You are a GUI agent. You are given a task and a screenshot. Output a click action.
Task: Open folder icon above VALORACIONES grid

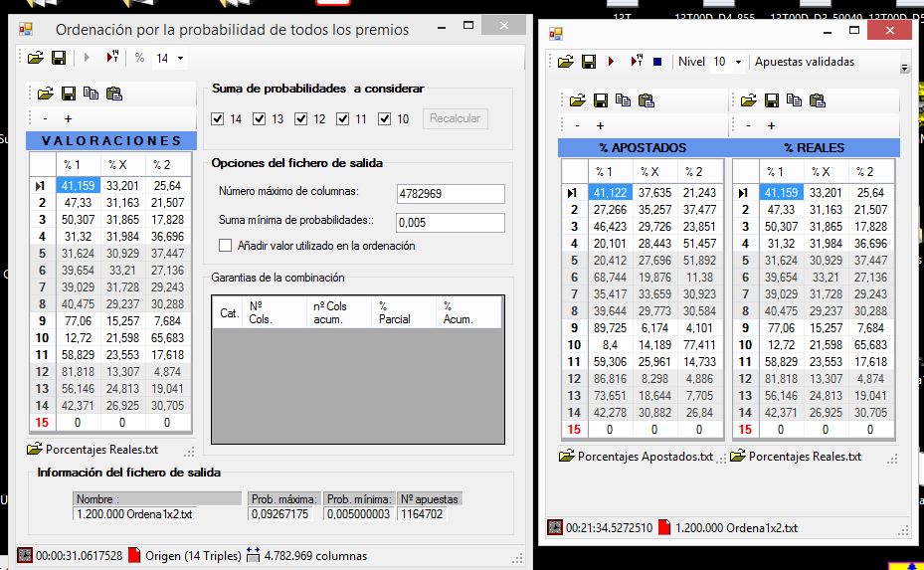pyautogui.click(x=46, y=94)
